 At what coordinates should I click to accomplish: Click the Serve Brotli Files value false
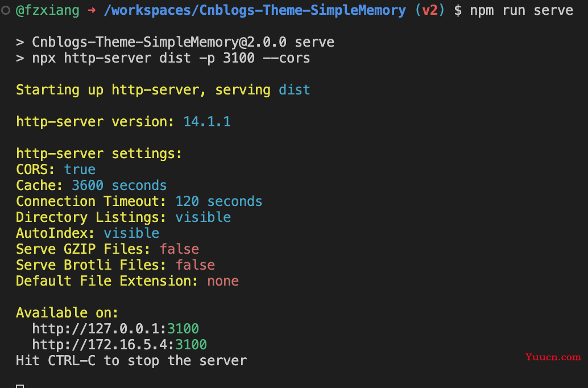[x=196, y=265]
